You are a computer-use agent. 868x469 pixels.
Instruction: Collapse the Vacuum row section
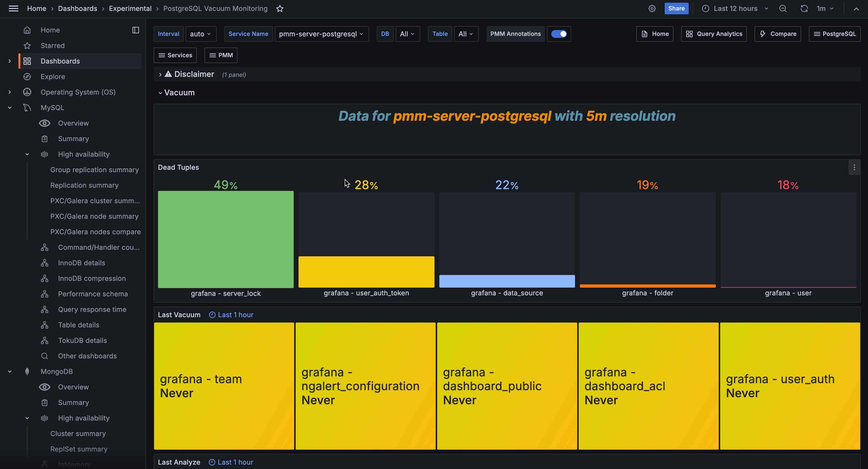point(160,93)
